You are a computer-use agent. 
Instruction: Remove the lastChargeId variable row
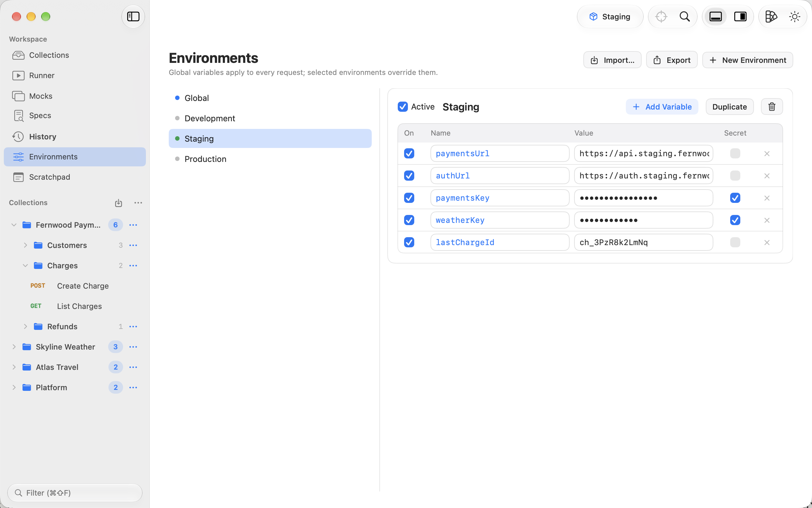coord(767,243)
